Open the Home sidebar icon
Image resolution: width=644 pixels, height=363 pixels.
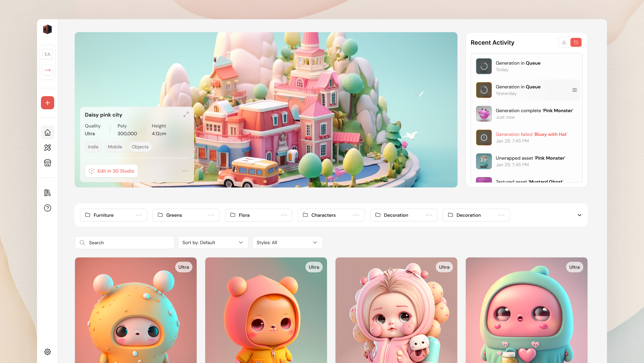pos(47,132)
